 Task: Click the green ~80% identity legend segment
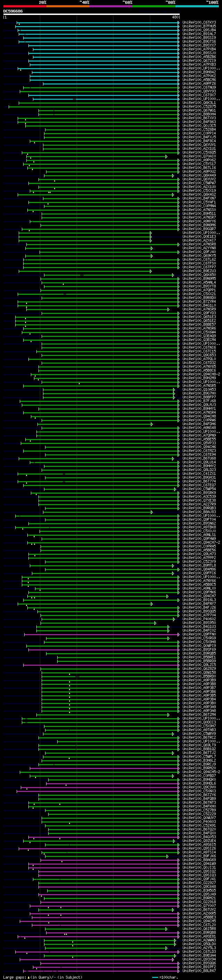(154, 6)
